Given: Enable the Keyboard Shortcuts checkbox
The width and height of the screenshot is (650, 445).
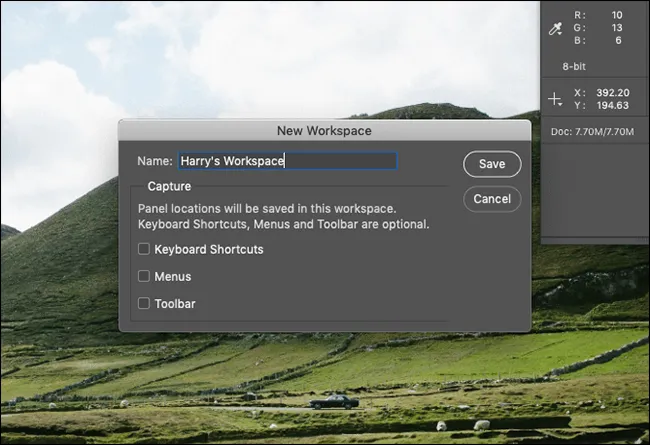Looking at the screenshot, I should [x=145, y=249].
